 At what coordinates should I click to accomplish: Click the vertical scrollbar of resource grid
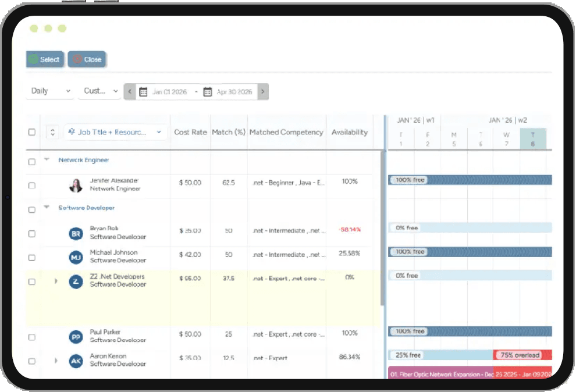pyautogui.click(x=382, y=227)
